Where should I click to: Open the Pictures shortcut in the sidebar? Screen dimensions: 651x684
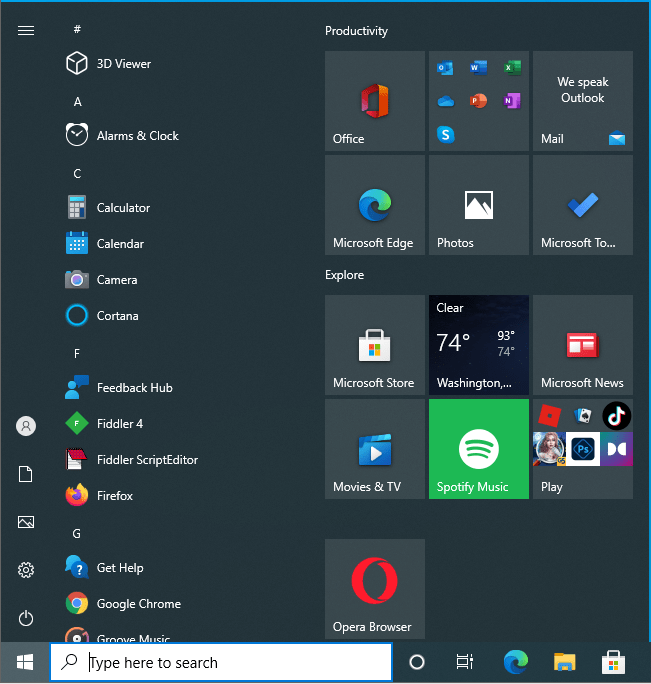[x=26, y=522]
